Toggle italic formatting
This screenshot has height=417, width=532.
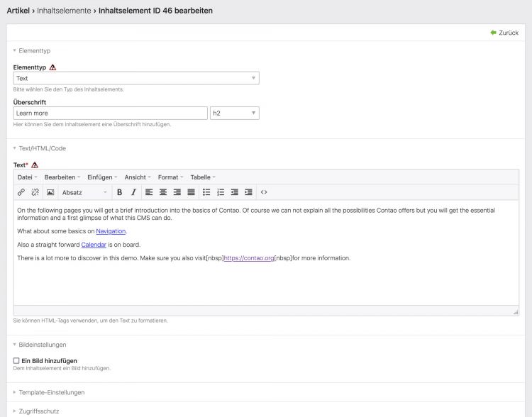point(132,192)
